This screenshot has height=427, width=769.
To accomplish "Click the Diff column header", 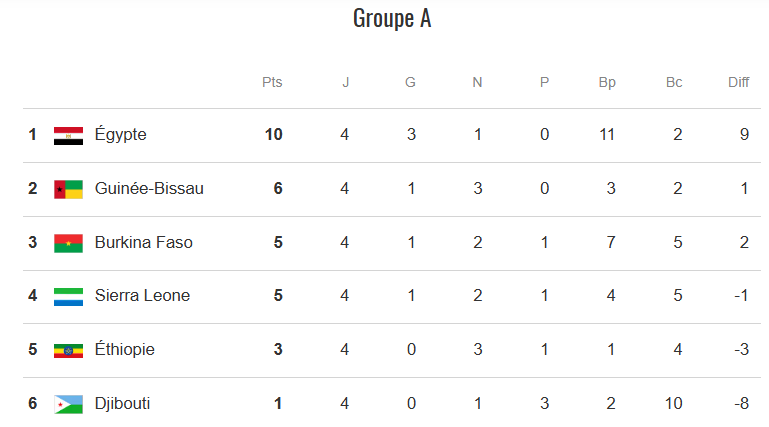I will (739, 82).
